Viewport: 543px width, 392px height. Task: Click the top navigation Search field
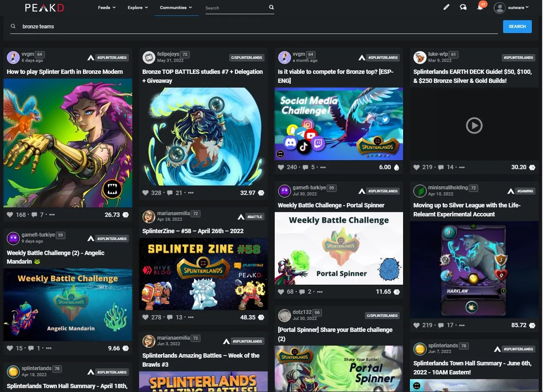236,8
